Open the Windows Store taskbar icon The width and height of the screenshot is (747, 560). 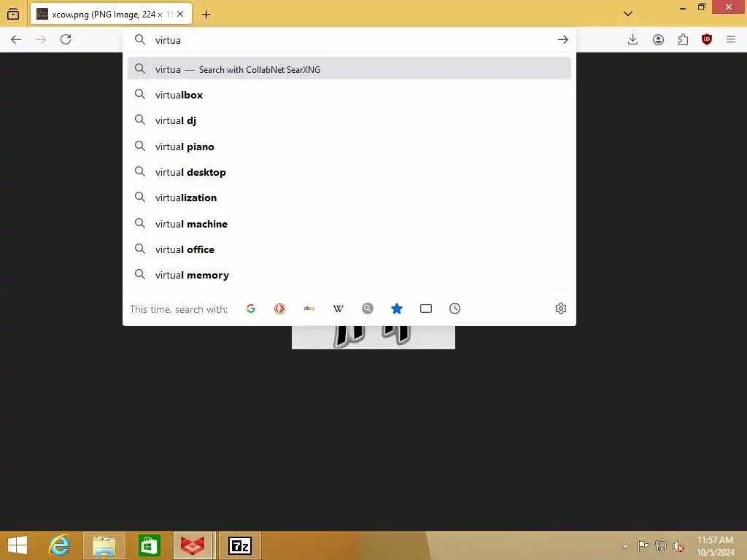(149, 545)
